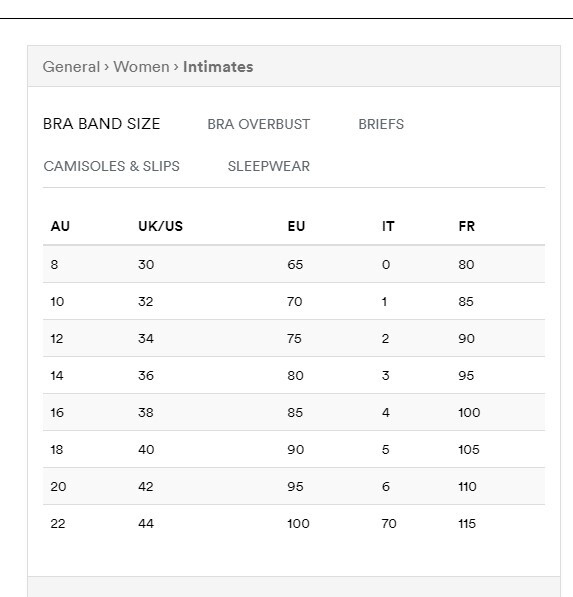Screen dimensions: 573x597
Task: Click the FR value 100 cell
Action: [469, 412]
